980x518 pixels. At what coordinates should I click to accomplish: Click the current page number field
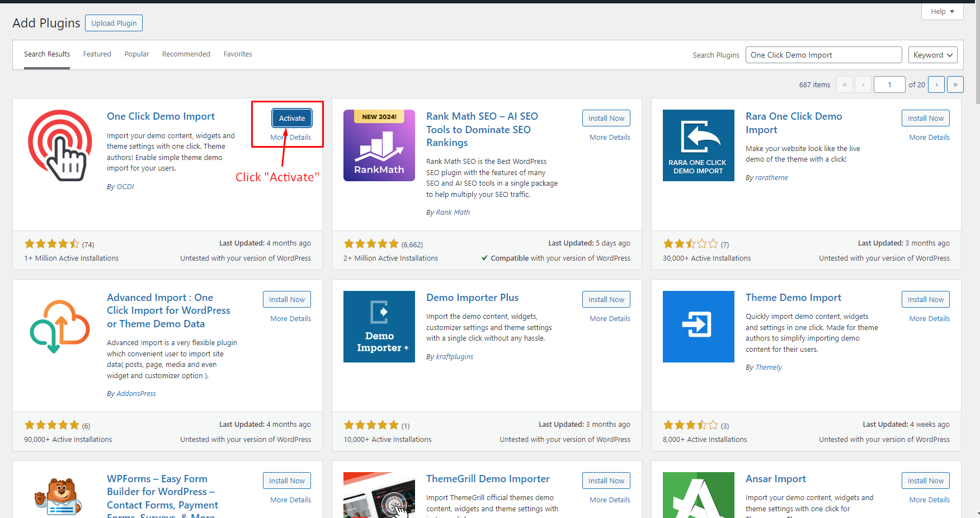point(889,84)
